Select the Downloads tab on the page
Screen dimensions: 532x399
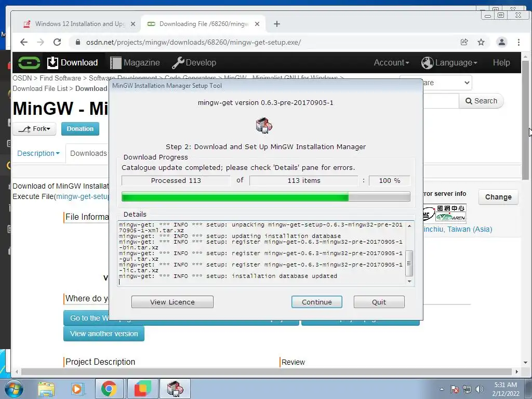[88, 153]
